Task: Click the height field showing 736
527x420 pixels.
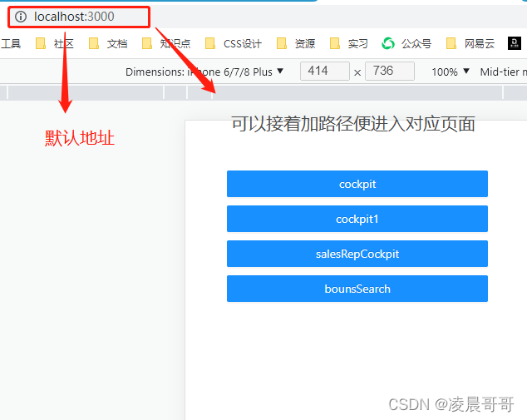Action: pyautogui.click(x=390, y=71)
